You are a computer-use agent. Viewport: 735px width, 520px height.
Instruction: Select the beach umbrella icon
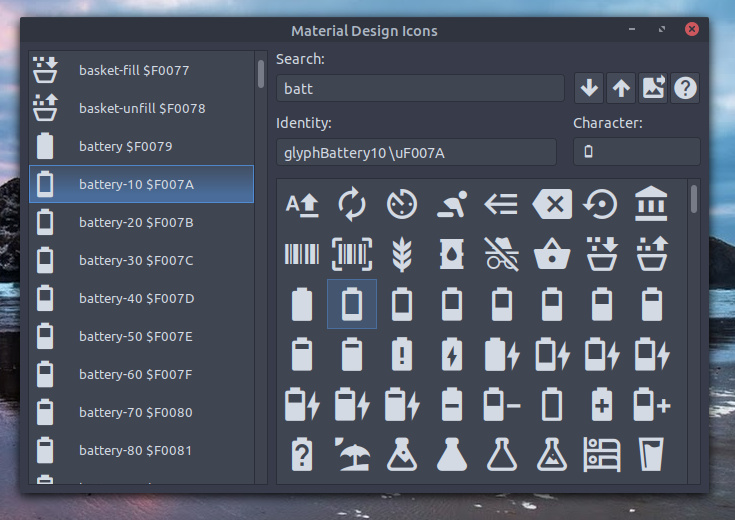point(352,454)
